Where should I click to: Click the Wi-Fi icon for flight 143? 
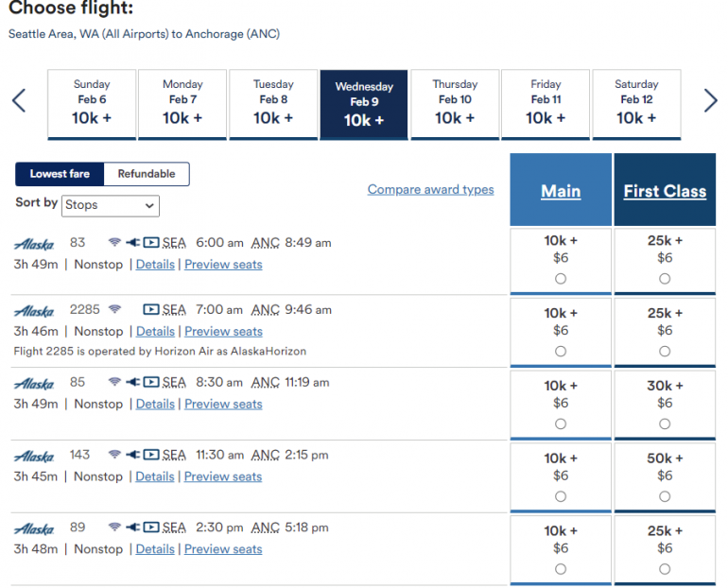(x=115, y=456)
